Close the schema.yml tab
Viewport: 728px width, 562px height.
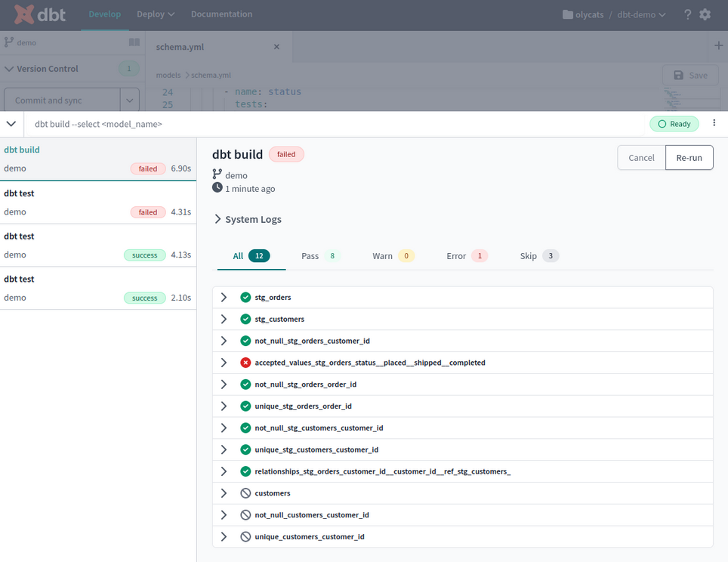point(276,46)
